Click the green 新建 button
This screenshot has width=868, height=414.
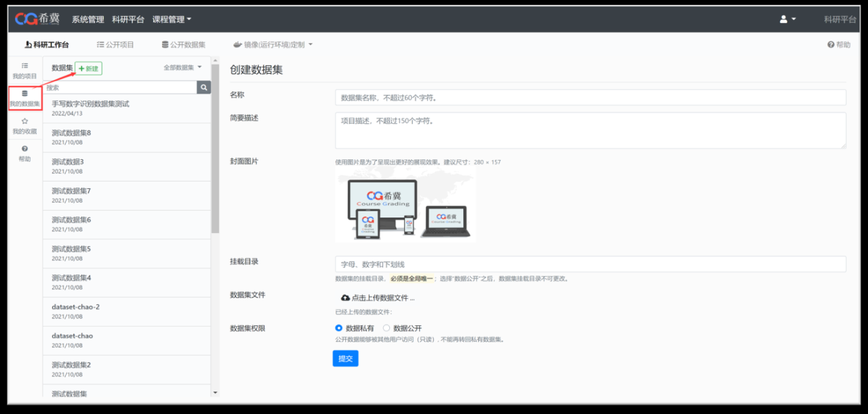[88, 68]
